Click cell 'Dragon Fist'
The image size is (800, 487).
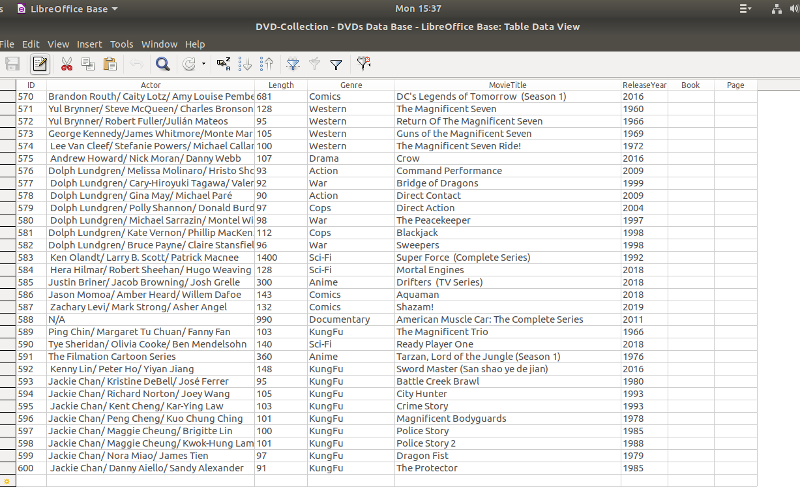coord(508,455)
